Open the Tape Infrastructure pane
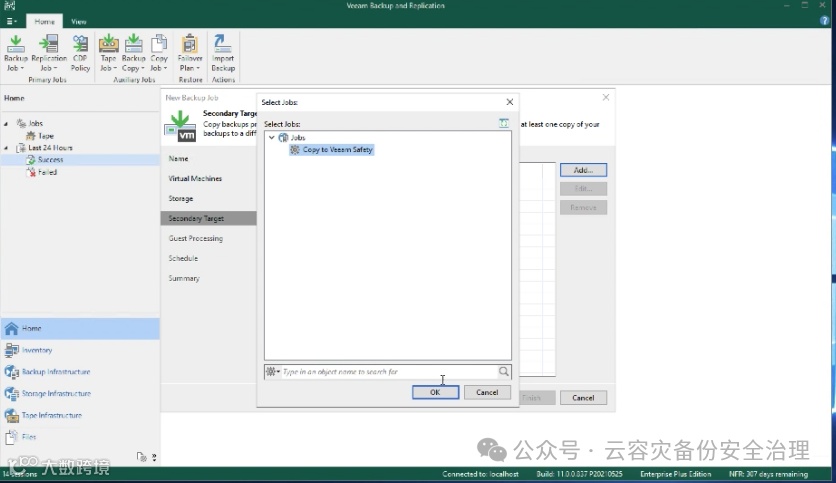Screen dimensions: 836x483 pos(80,415)
